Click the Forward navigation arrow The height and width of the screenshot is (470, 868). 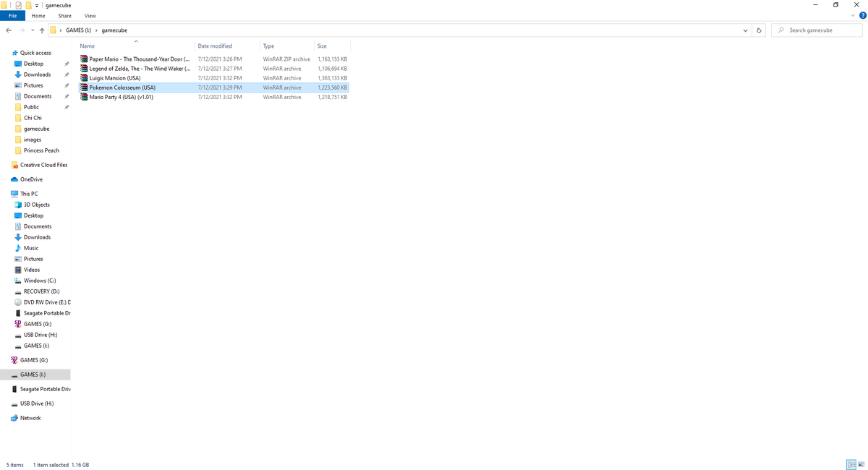(22, 30)
